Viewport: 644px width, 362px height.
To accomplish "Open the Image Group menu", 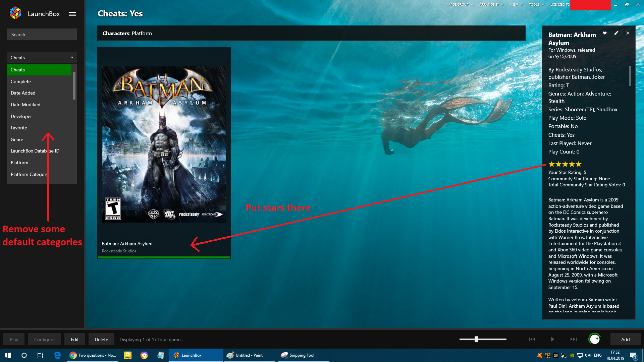I will 460,5.
